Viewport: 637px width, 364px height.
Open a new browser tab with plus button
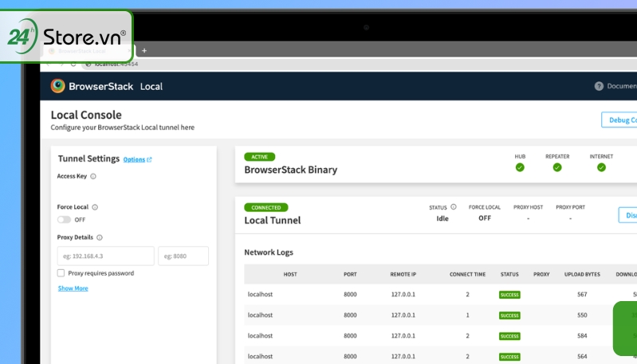point(144,51)
